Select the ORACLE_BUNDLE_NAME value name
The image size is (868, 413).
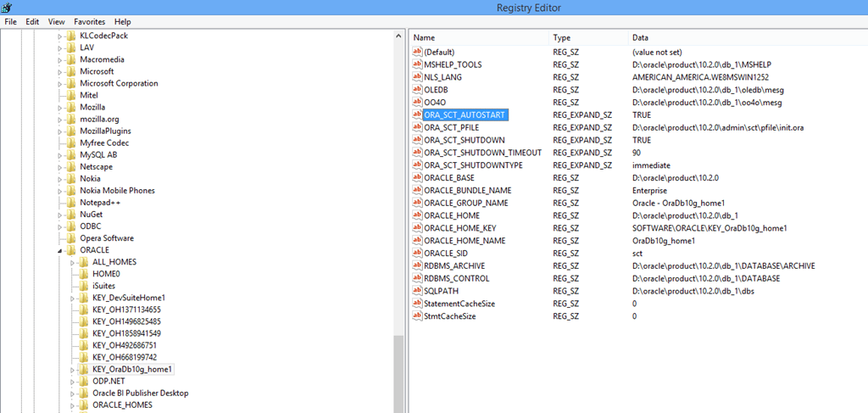tap(467, 191)
